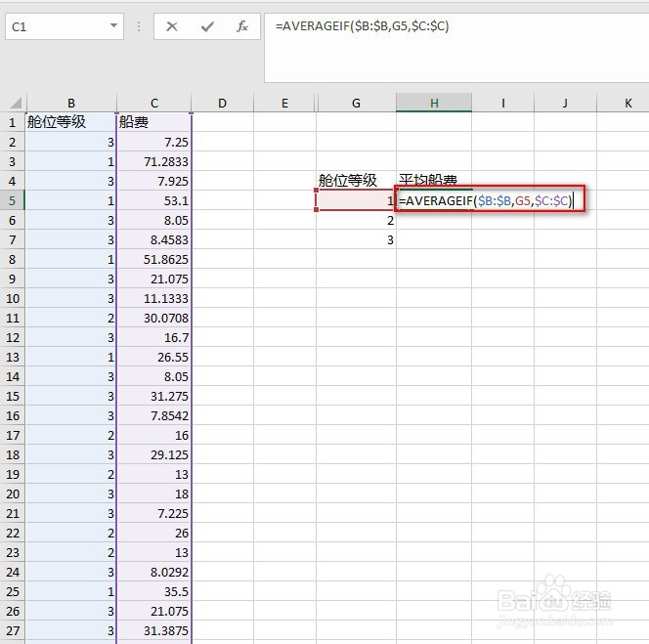
Task: Select column D header
Action: [x=222, y=103]
